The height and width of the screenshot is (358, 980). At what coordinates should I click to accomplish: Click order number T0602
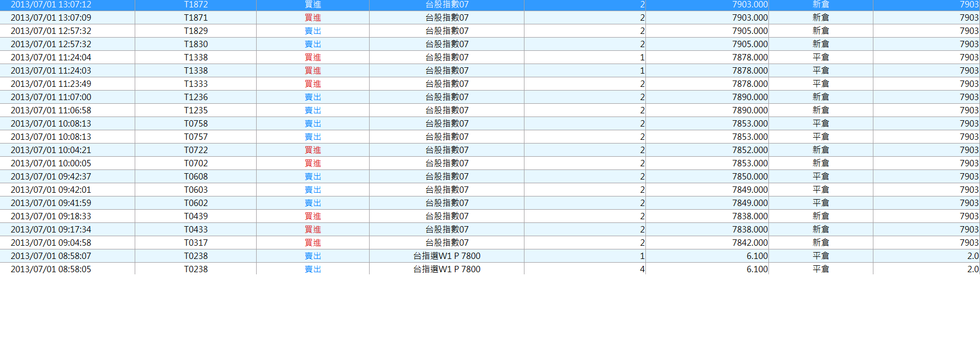(196, 203)
